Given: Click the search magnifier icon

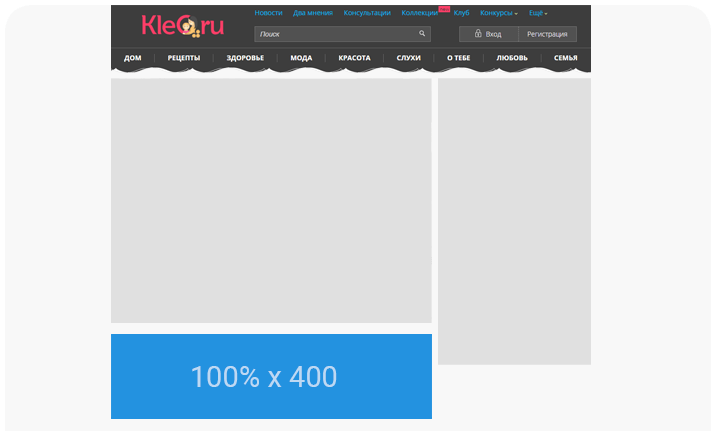Looking at the screenshot, I should click(x=422, y=33).
